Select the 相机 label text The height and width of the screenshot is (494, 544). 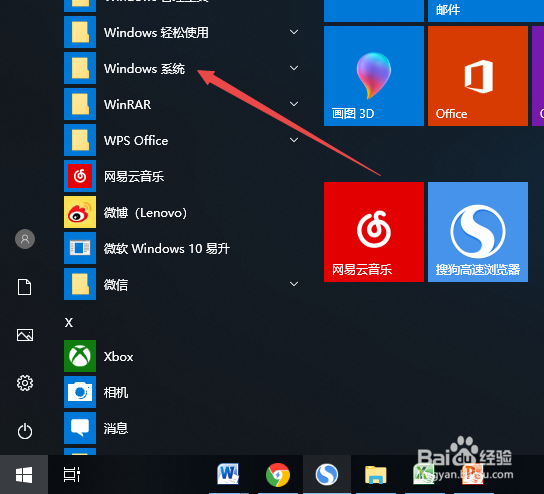[116, 393]
